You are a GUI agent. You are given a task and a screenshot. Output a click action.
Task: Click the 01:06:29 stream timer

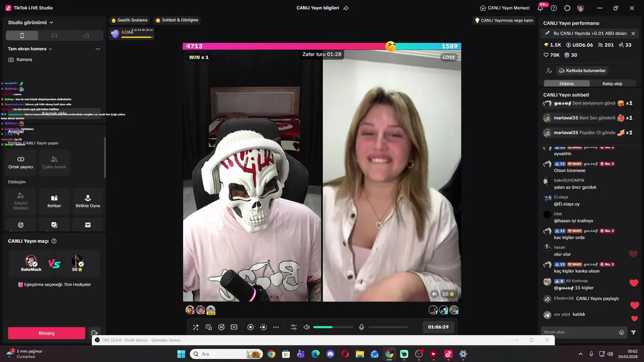pyautogui.click(x=438, y=327)
